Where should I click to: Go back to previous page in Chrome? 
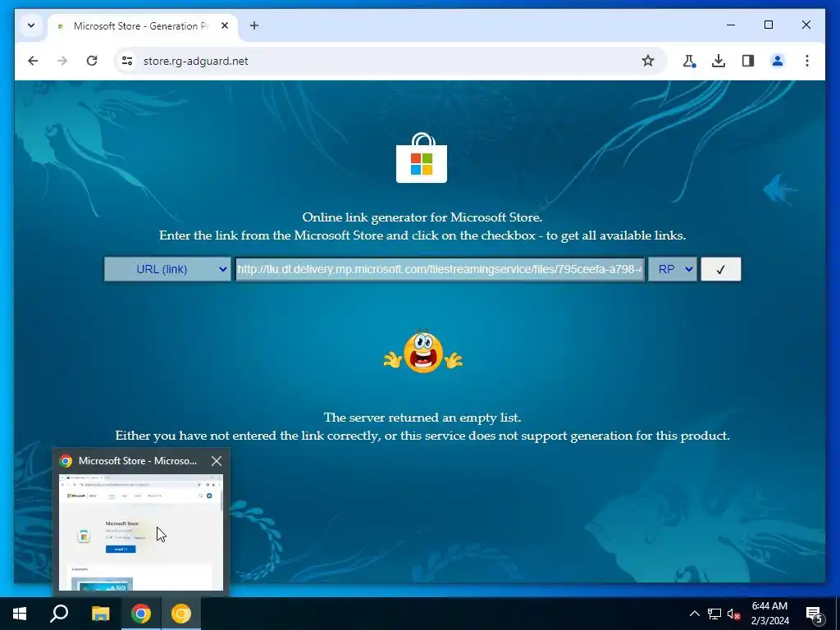coord(33,61)
